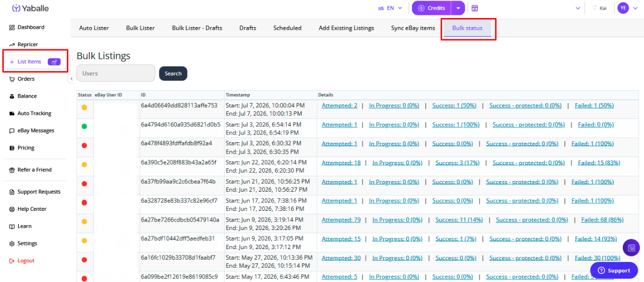Open eBay Messages chat icon
Image resolution: width=644 pixels, height=282 pixels.
point(12,131)
